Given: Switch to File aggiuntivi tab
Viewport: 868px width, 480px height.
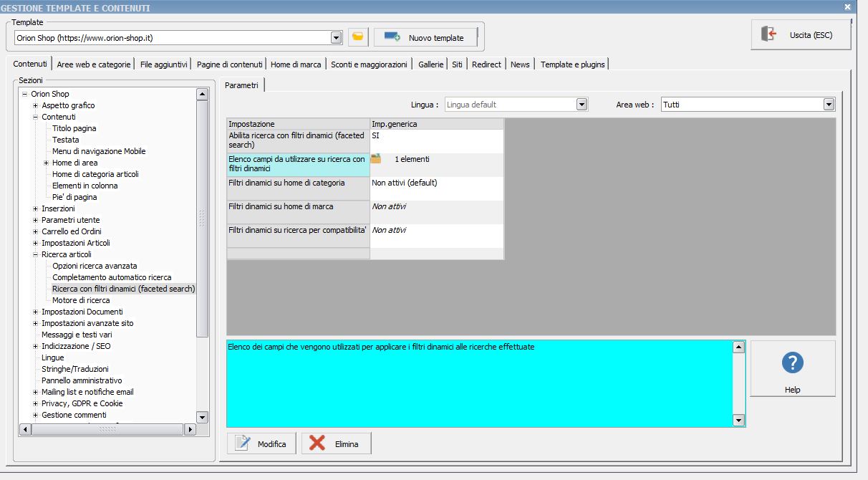Looking at the screenshot, I should [164, 64].
